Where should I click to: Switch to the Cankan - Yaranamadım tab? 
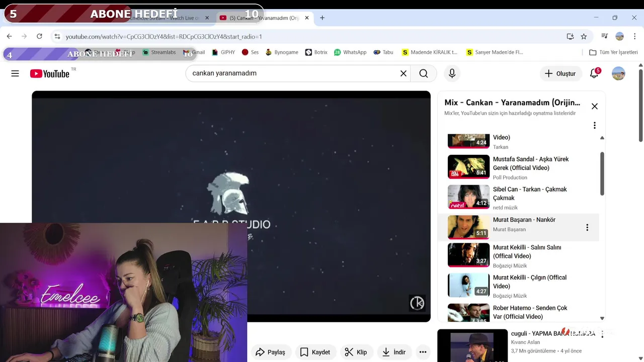click(264, 18)
